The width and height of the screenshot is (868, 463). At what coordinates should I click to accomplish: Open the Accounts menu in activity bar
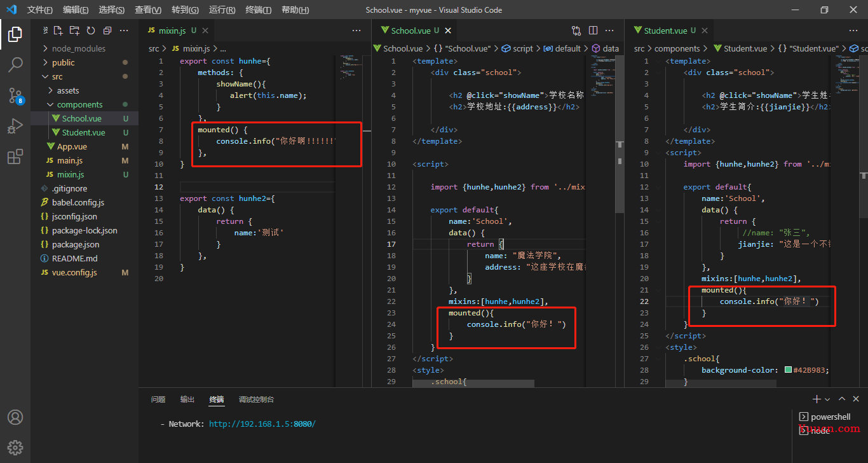tap(15, 417)
